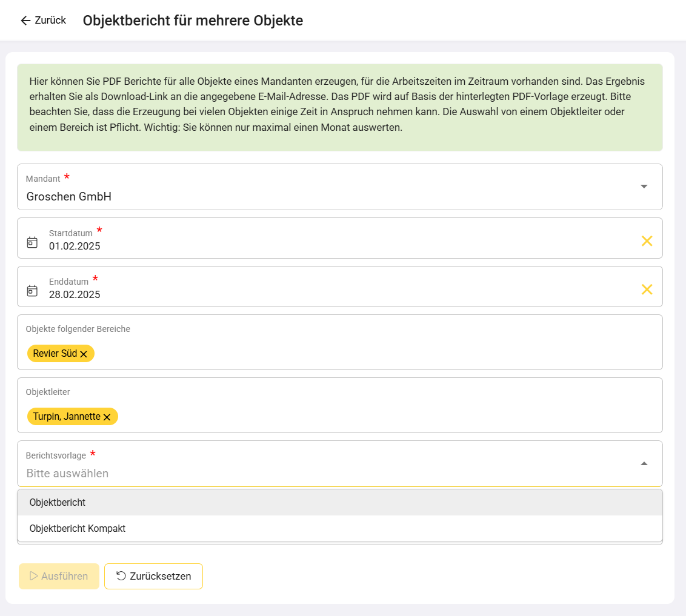Screen dimensions: 686x616
Task: Expand the Mandant dropdown arrow
Action: [644, 187]
